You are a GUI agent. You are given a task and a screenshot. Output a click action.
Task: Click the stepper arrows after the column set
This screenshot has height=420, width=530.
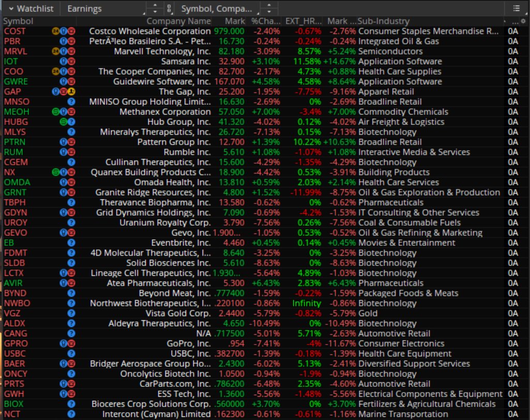click(269, 9)
